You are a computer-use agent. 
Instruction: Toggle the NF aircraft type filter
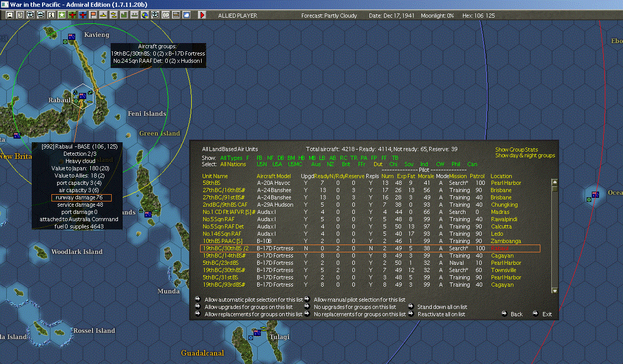pyautogui.click(x=270, y=157)
